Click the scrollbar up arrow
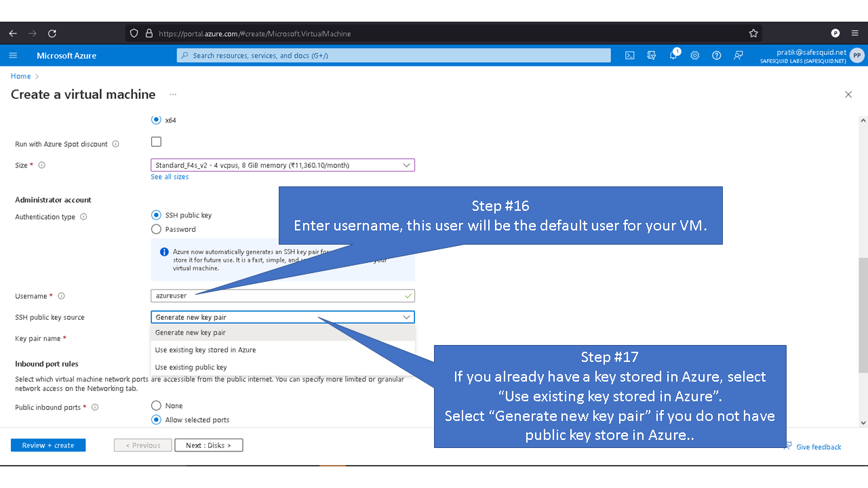This screenshot has width=868, height=488. [x=863, y=121]
